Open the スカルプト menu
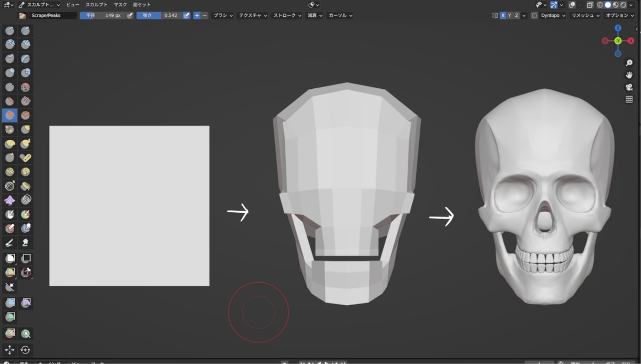Screen dimensions: 641x364 (96, 5)
